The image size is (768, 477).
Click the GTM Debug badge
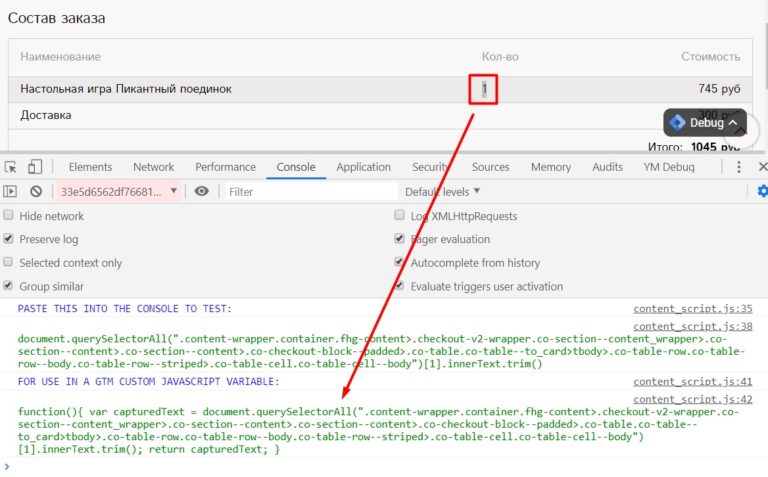click(705, 122)
